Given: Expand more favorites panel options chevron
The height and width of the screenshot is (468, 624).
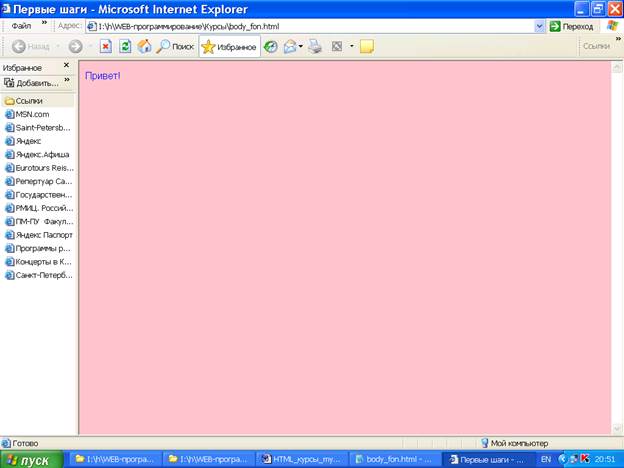Looking at the screenshot, I should (67, 80).
